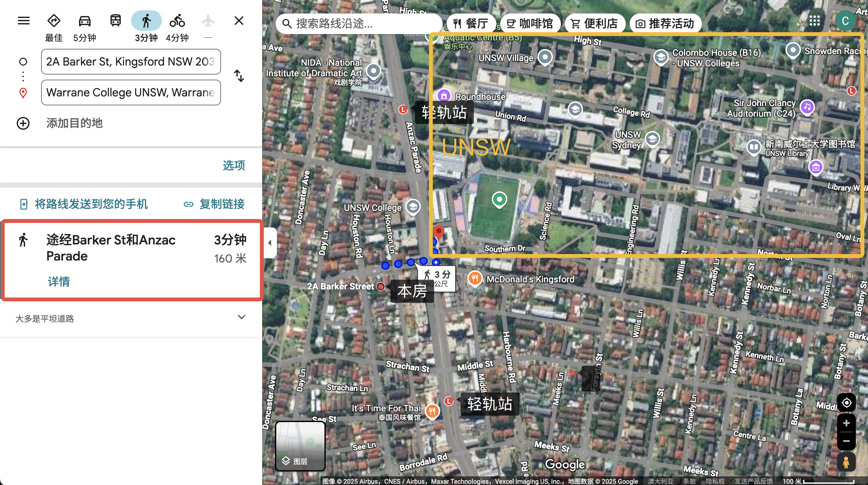The height and width of the screenshot is (485, 868).
Task: Click the Colombo House (B16) pin
Action: pos(661,57)
